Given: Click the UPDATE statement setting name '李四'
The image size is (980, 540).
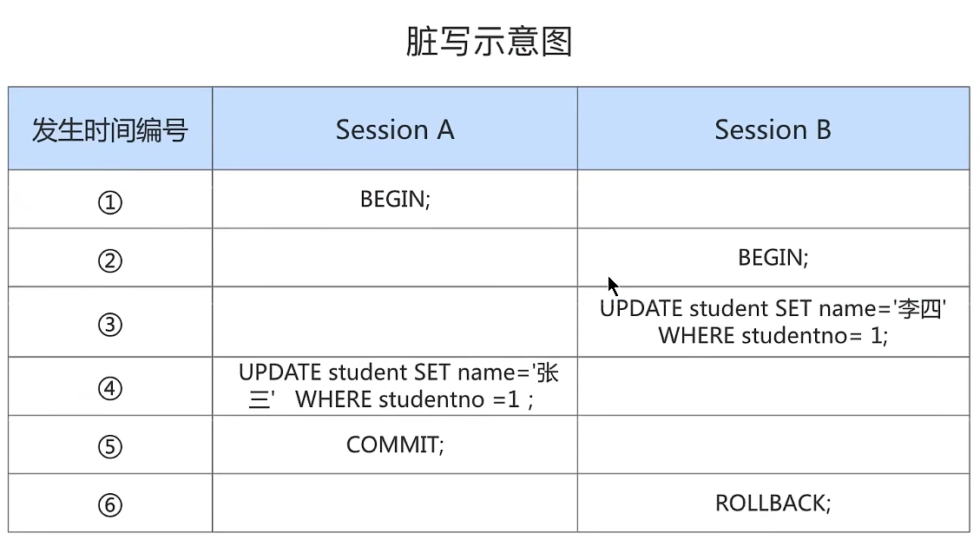Looking at the screenshot, I should pos(773,321).
